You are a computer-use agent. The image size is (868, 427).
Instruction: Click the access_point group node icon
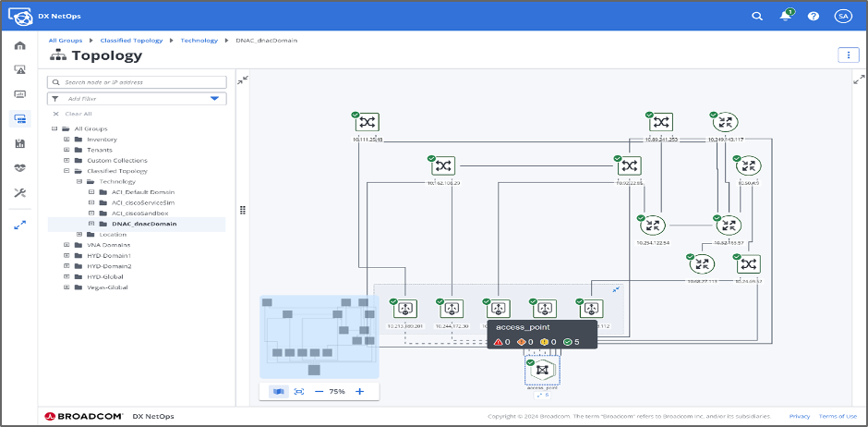click(x=543, y=370)
